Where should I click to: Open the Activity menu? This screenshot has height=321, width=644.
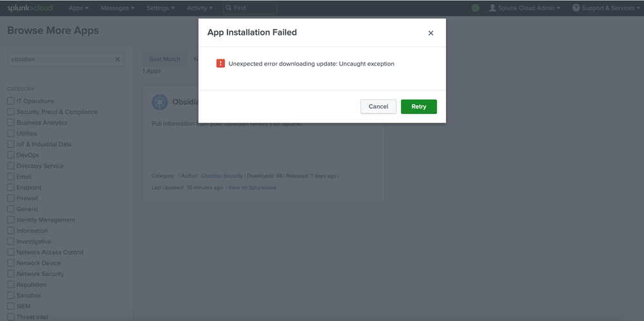(x=200, y=8)
